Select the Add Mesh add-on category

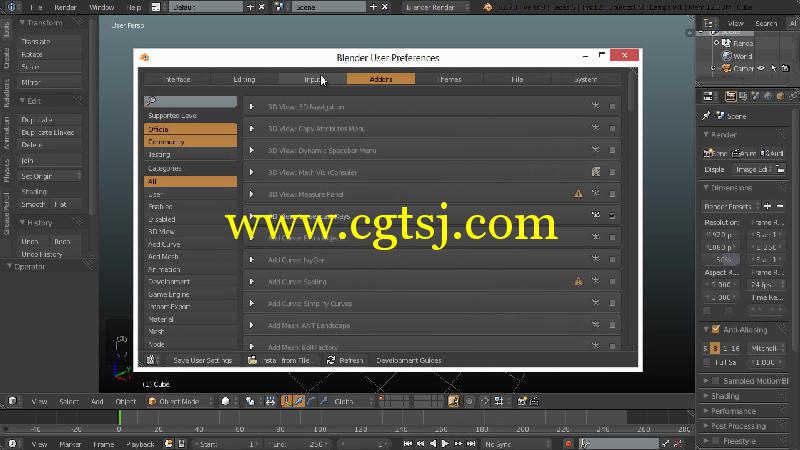coord(190,257)
